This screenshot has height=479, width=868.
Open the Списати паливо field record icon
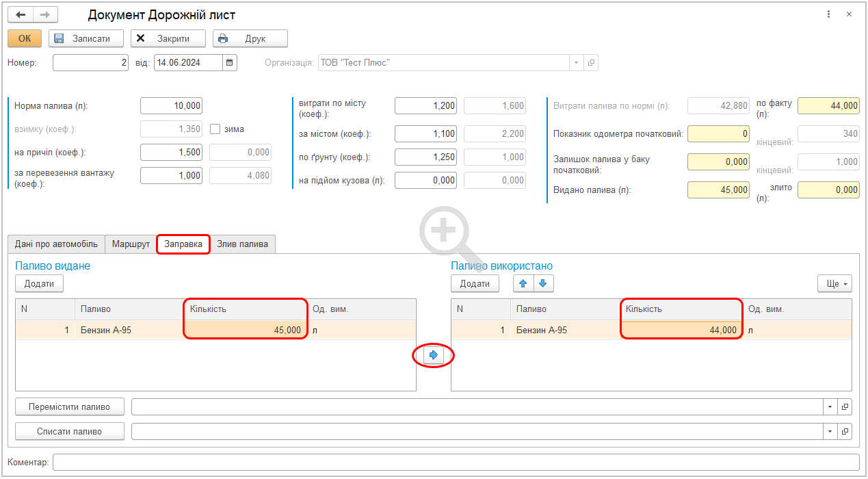[x=845, y=432]
